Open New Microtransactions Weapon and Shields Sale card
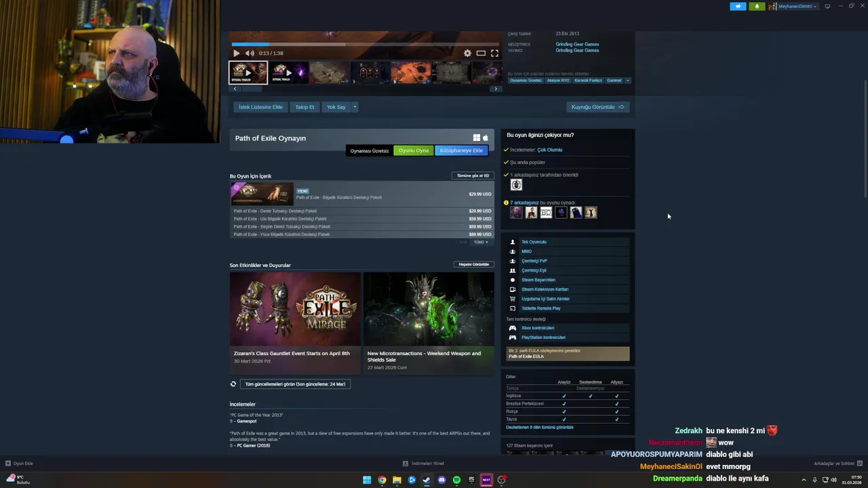Viewport: 868px width, 488px height. tap(429, 323)
